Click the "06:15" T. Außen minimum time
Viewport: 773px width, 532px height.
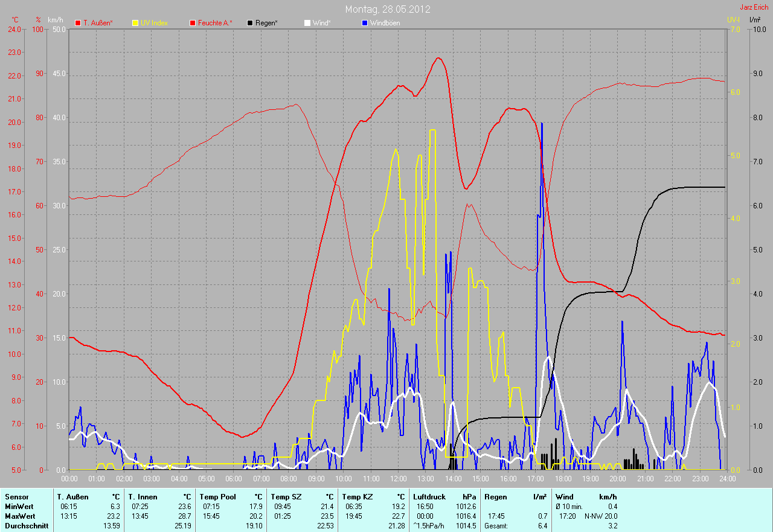point(68,507)
